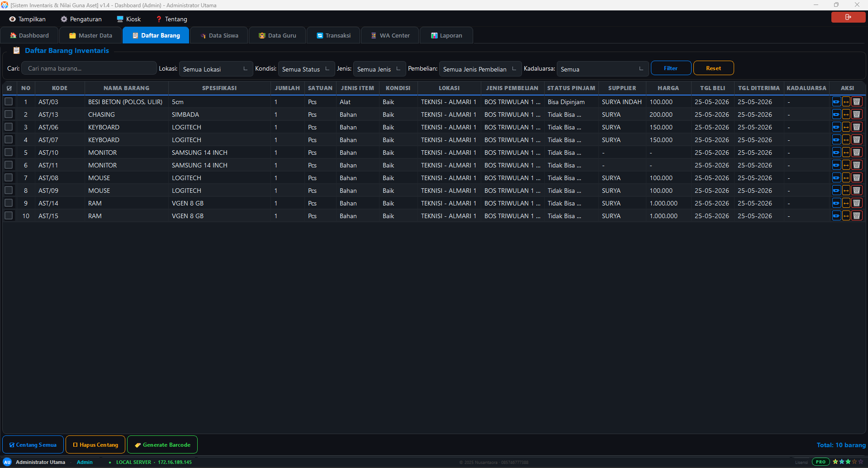
Task: Switch to the Data Siswa tab
Action: (219, 35)
